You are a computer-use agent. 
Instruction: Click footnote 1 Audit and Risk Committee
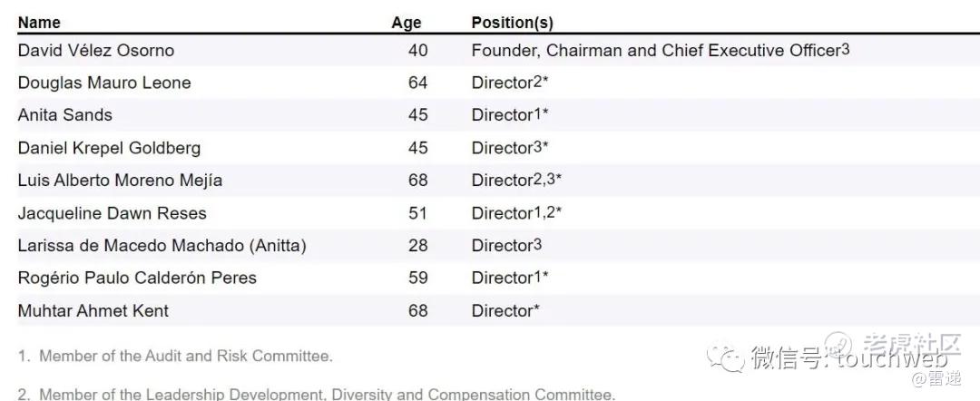(175, 356)
